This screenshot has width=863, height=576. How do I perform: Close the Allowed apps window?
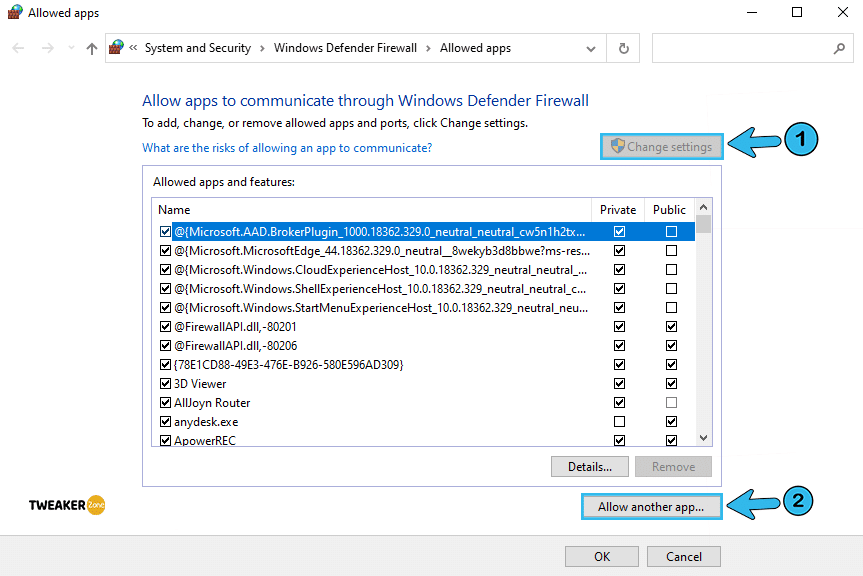coord(842,12)
